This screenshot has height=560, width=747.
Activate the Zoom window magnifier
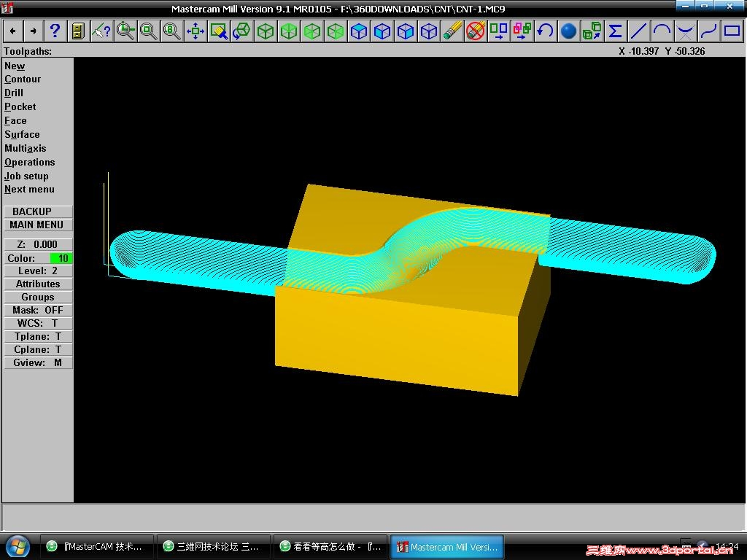tap(125, 31)
